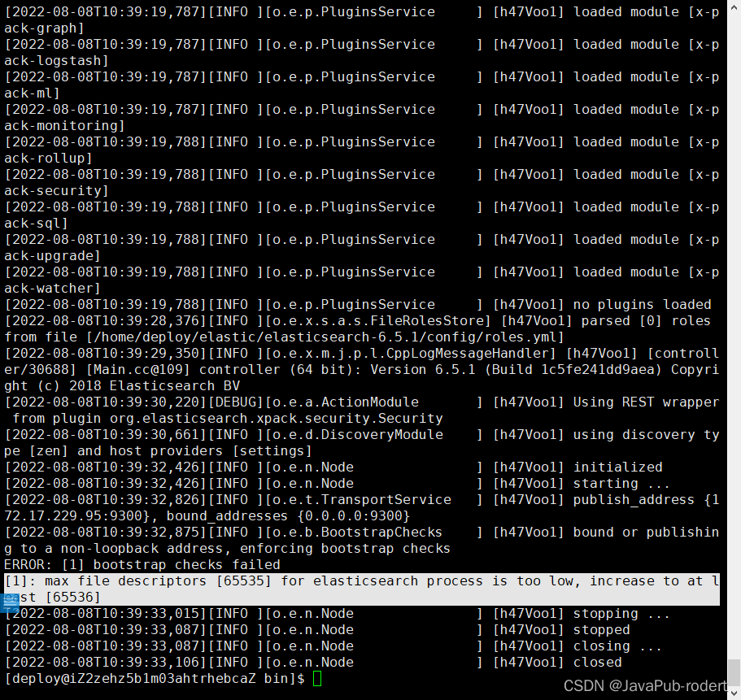Click 'ERROR: [1] bootstrap checks failed' line
The image size is (741, 700).
click(x=142, y=565)
